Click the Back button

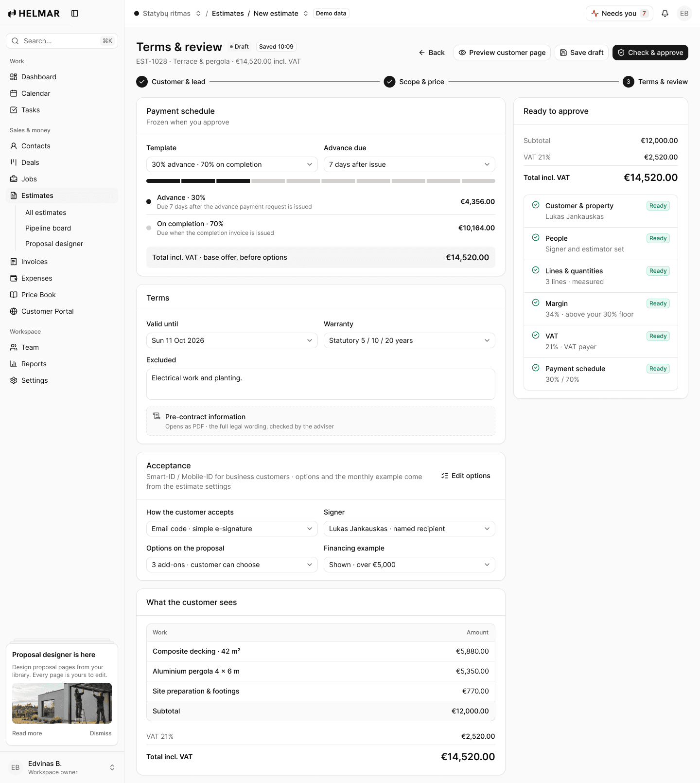click(x=432, y=53)
